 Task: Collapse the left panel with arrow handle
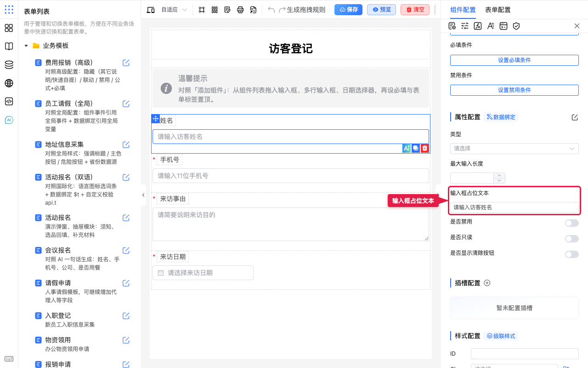tap(143, 195)
